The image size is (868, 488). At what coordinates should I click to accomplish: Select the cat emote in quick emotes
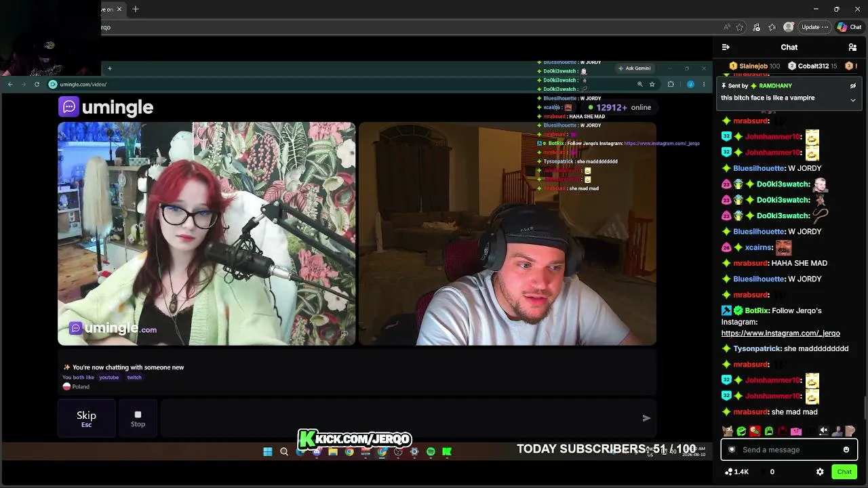(x=728, y=431)
